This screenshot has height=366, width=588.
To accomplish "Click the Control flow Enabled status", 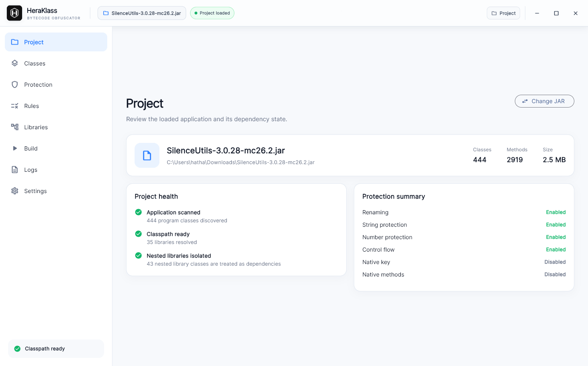I will tap(556, 250).
